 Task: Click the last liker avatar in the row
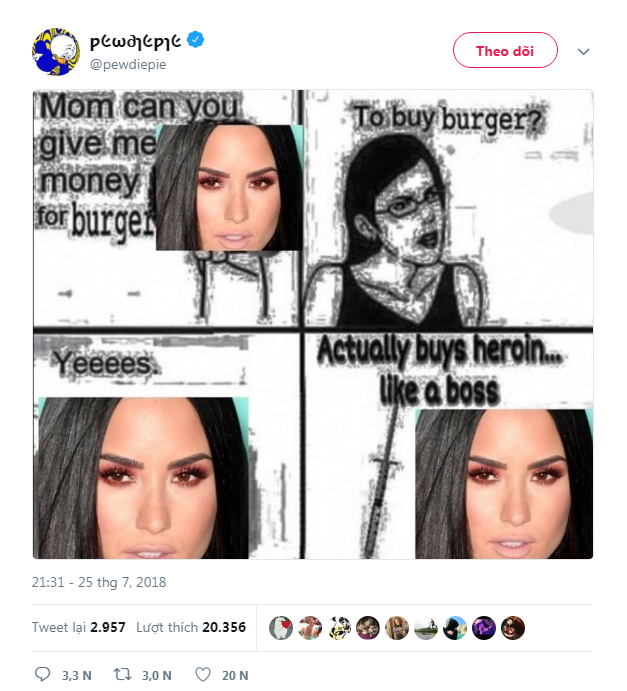click(x=513, y=628)
